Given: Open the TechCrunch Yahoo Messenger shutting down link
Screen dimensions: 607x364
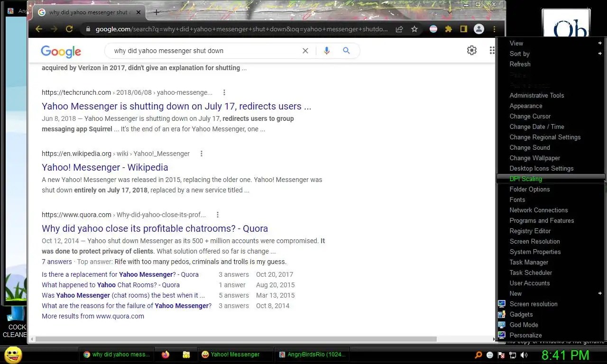Looking at the screenshot, I should pos(176,106).
